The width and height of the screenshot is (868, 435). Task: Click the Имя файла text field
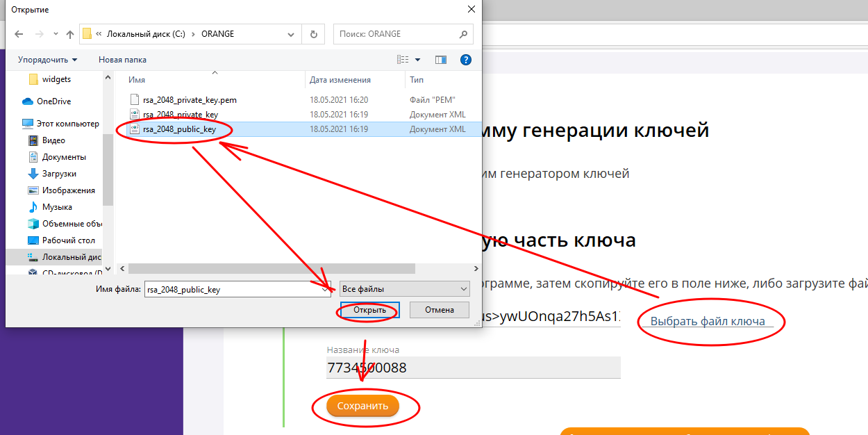tap(232, 289)
